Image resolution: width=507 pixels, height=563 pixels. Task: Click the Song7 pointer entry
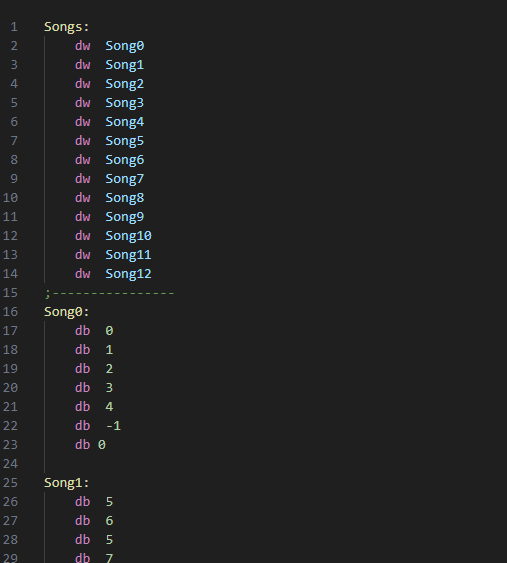125,179
